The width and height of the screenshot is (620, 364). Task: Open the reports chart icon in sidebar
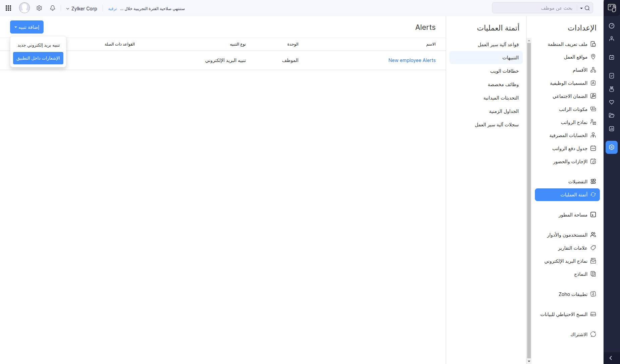pyautogui.click(x=612, y=129)
